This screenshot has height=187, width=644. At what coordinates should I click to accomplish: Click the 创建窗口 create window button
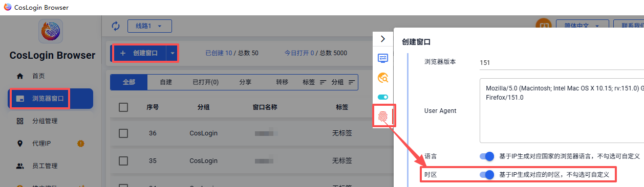click(139, 53)
